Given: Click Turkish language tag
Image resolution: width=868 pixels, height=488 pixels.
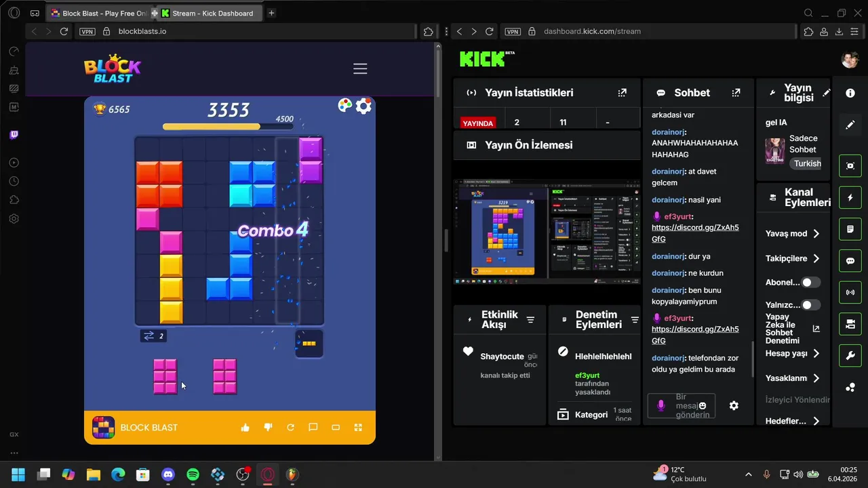Looking at the screenshot, I should [x=808, y=163].
